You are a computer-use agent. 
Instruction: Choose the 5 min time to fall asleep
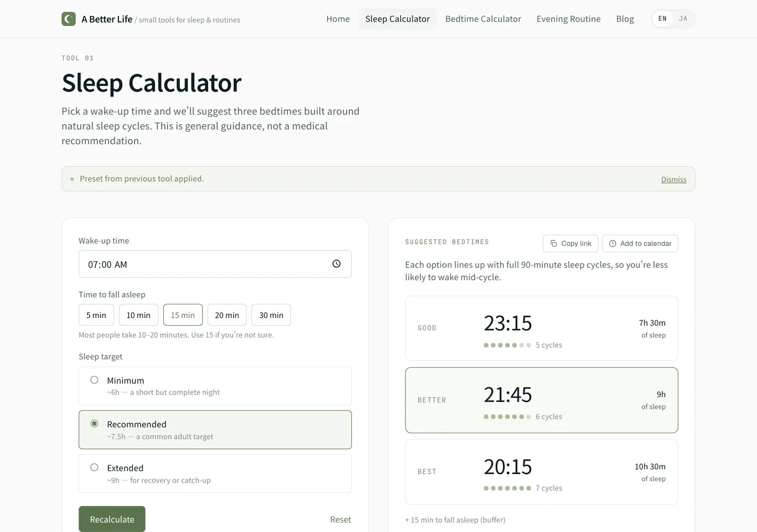pos(96,314)
